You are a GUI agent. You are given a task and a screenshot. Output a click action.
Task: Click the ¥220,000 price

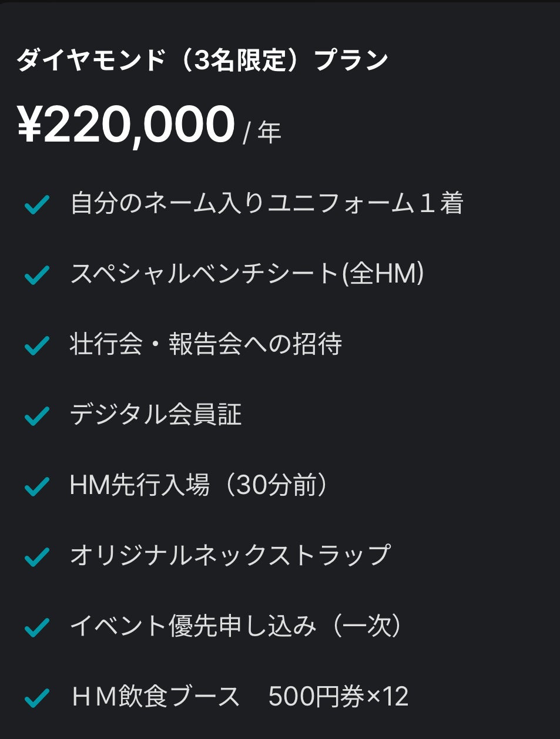(126, 125)
